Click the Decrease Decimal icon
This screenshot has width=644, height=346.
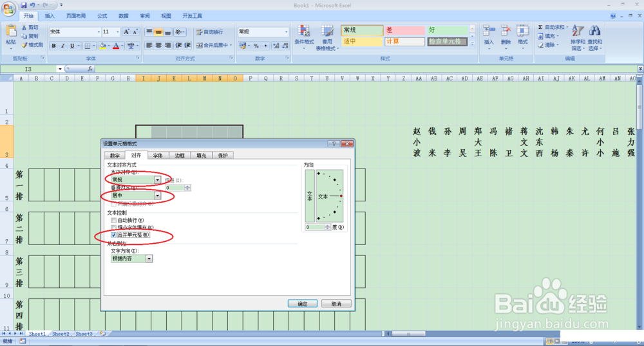point(285,46)
